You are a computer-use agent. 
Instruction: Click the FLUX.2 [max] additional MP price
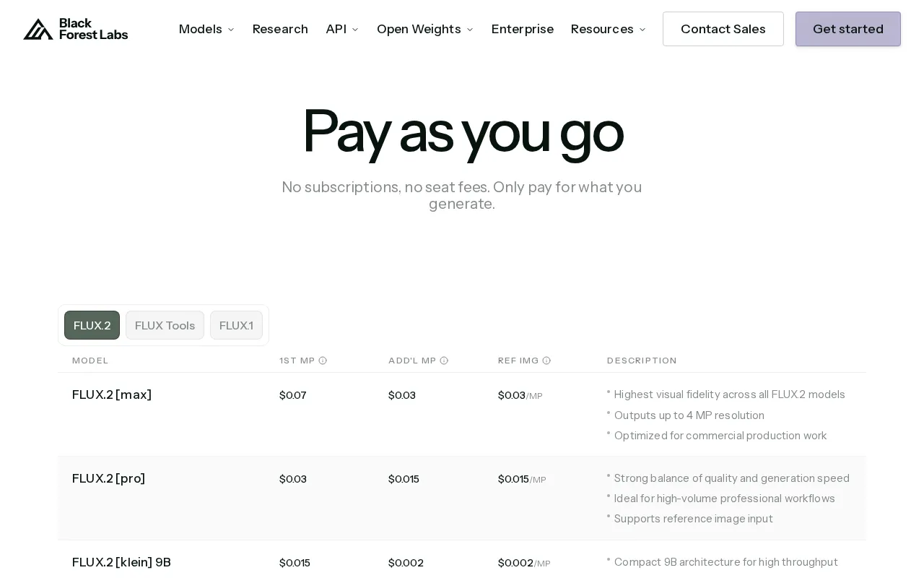(x=402, y=395)
